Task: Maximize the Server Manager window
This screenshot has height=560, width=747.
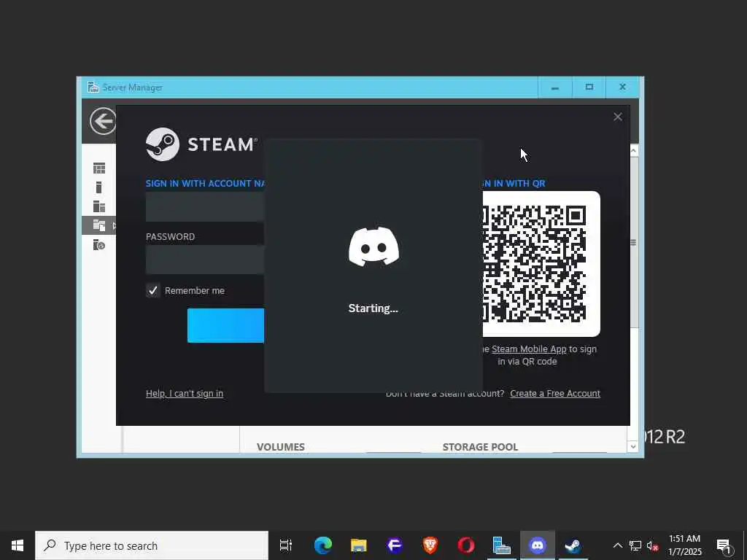Action: 589,87
